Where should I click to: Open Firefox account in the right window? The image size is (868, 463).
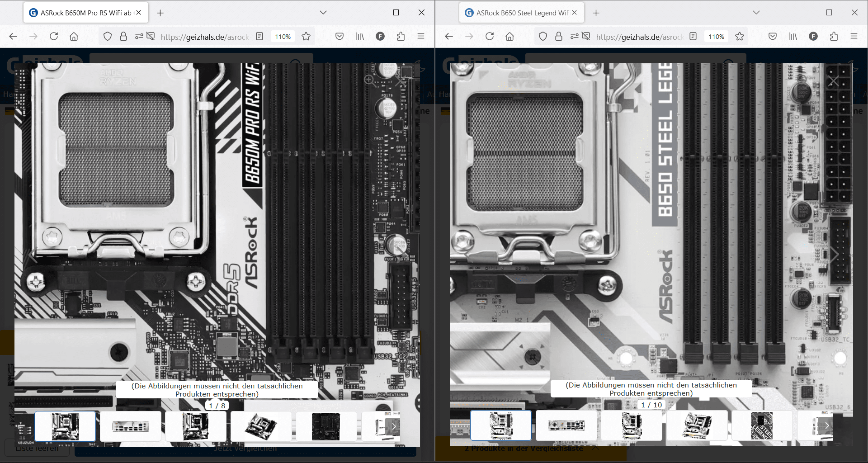[x=813, y=37]
